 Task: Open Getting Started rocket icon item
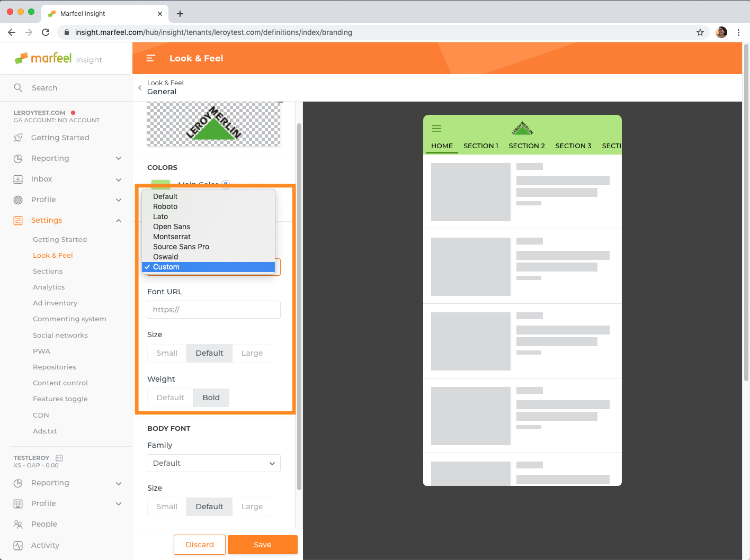coord(18,138)
